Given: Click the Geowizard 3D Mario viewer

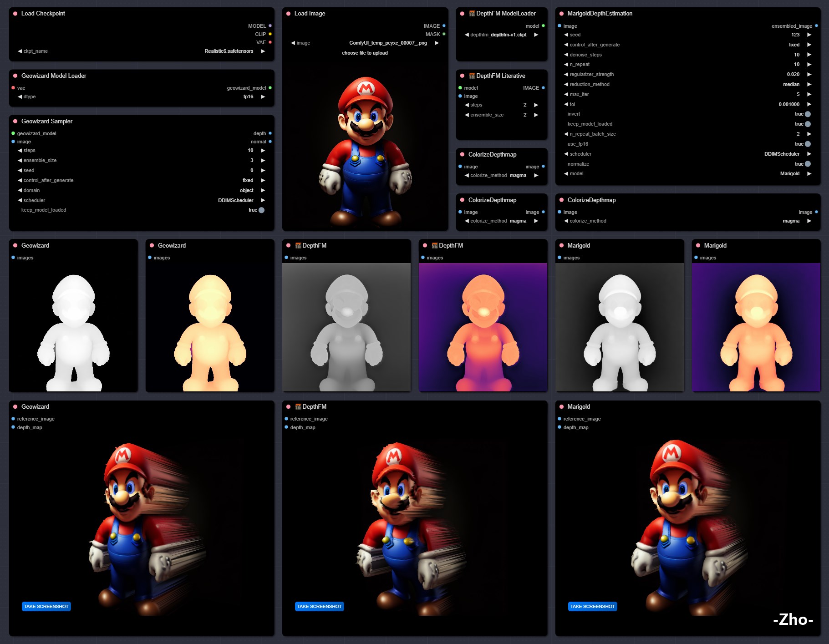Looking at the screenshot, I should tap(142, 528).
